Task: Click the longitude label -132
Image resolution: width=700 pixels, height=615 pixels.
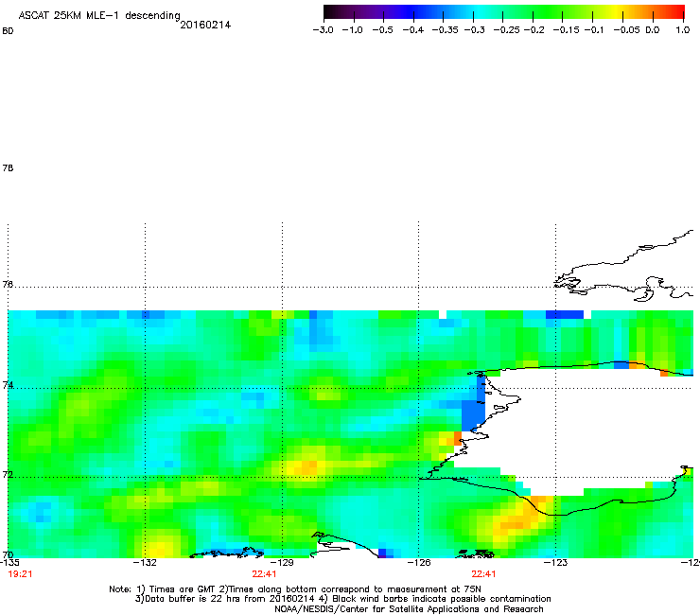Action: click(145, 562)
